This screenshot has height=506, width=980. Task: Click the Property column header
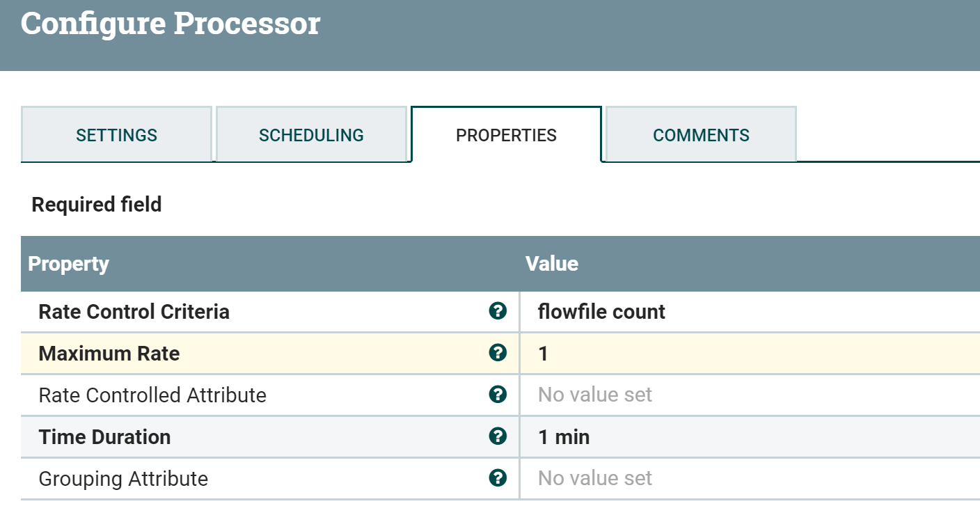point(68,264)
